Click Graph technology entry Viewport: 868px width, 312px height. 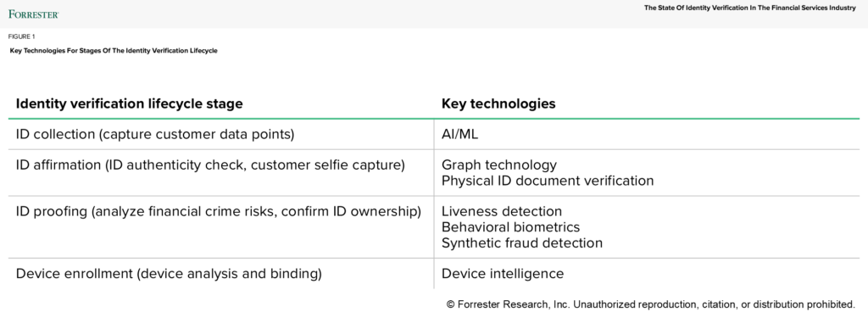tap(498, 164)
